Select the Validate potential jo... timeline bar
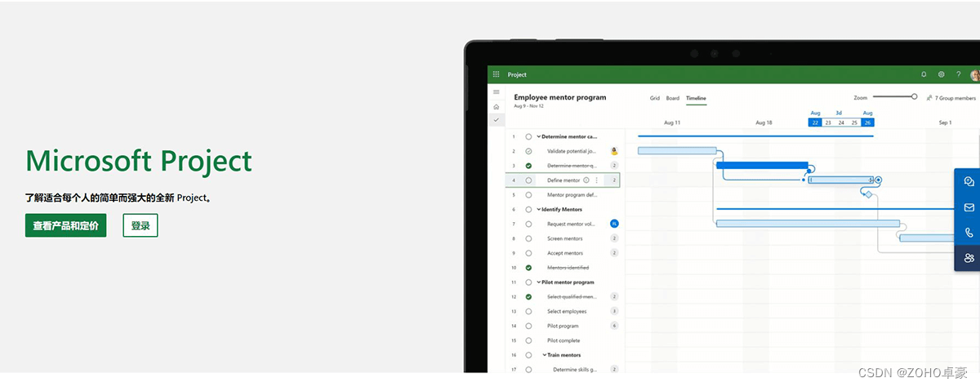 [x=677, y=150]
